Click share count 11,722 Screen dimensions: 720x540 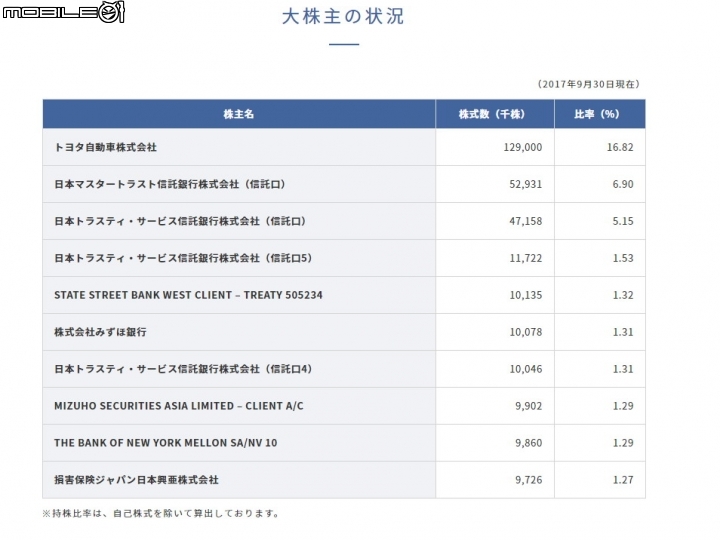(x=525, y=258)
